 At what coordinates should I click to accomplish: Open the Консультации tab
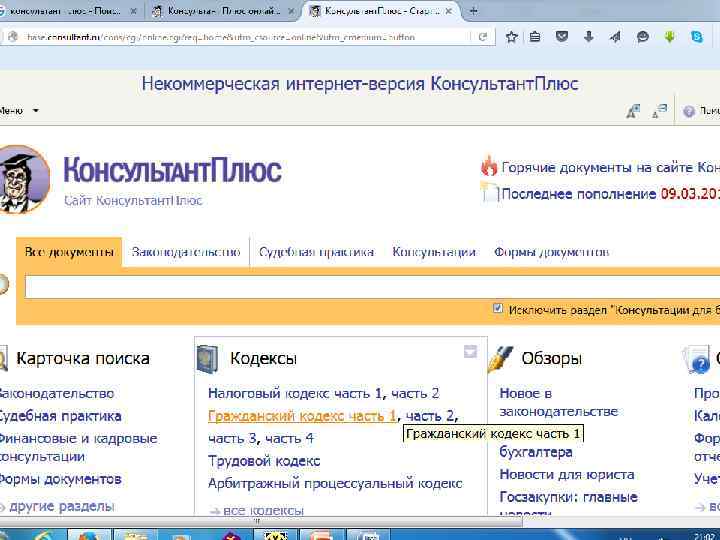[433, 252]
